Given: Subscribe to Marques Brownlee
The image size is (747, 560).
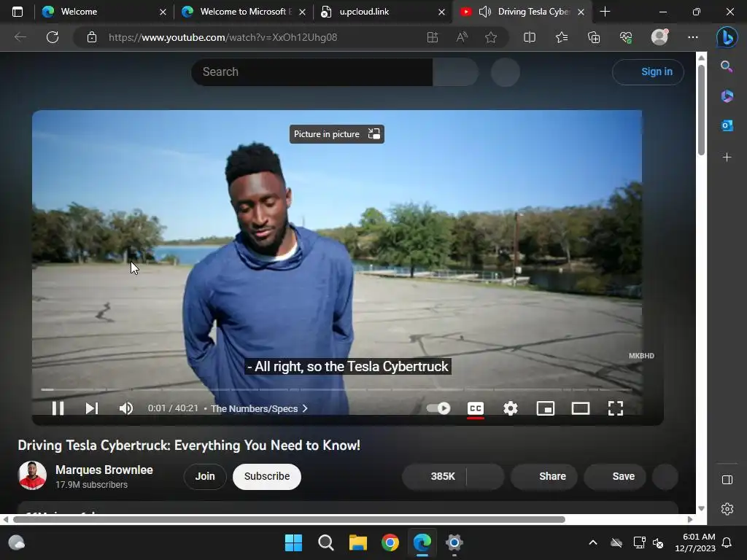Looking at the screenshot, I should 267,476.
